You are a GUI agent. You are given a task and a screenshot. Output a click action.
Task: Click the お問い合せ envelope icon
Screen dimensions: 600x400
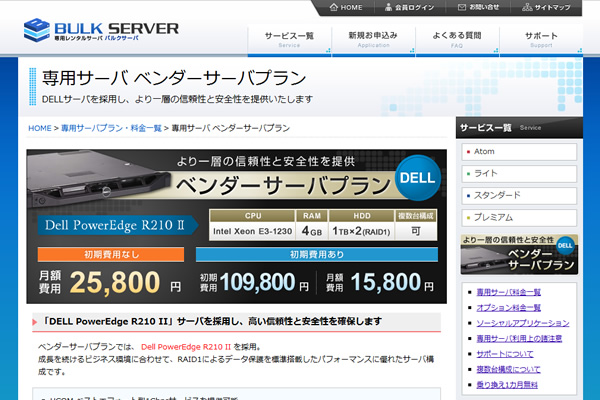click(462, 8)
